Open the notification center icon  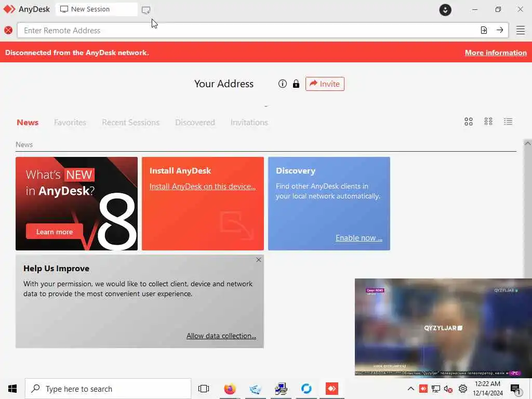click(515, 390)
